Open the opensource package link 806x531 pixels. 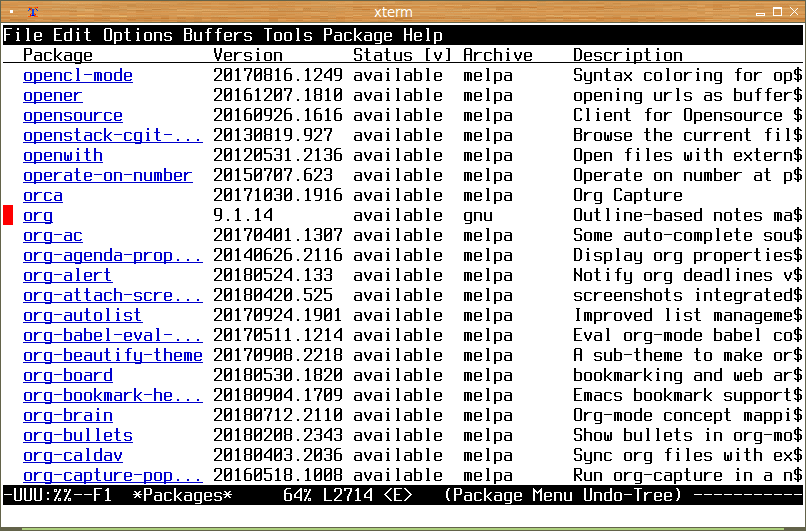coord(72,116)
